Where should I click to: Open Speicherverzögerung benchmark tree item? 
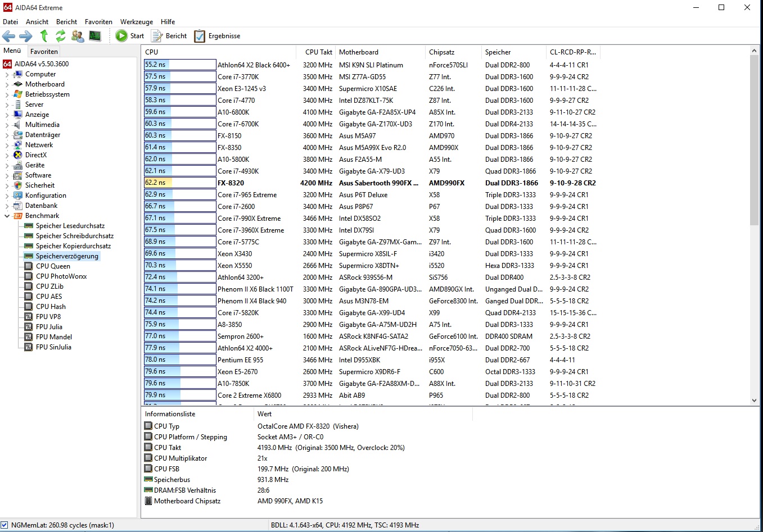(x=67, y=256)
